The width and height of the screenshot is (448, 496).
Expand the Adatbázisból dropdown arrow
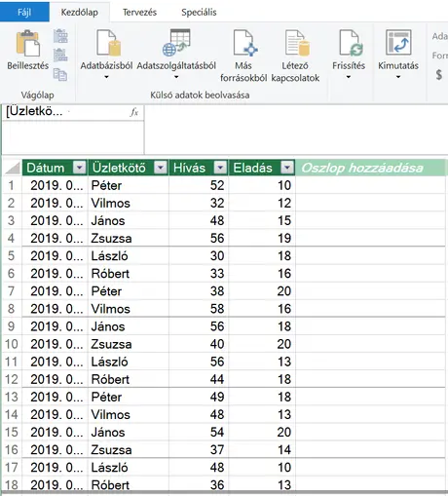(106, 77)
